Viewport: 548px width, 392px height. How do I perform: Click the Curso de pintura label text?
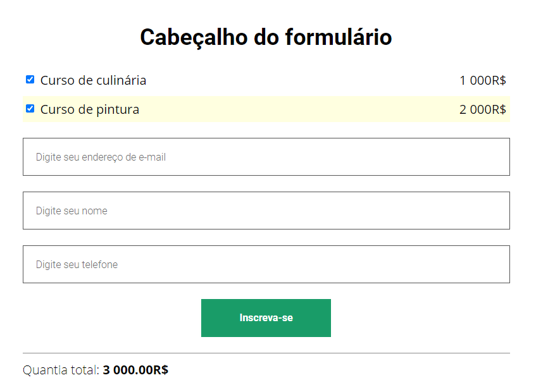(89, 109)
